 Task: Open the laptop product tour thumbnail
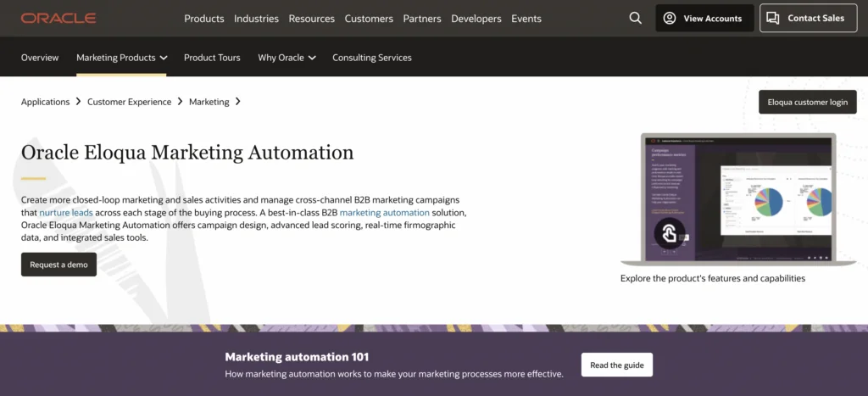(x=738, y=200)
